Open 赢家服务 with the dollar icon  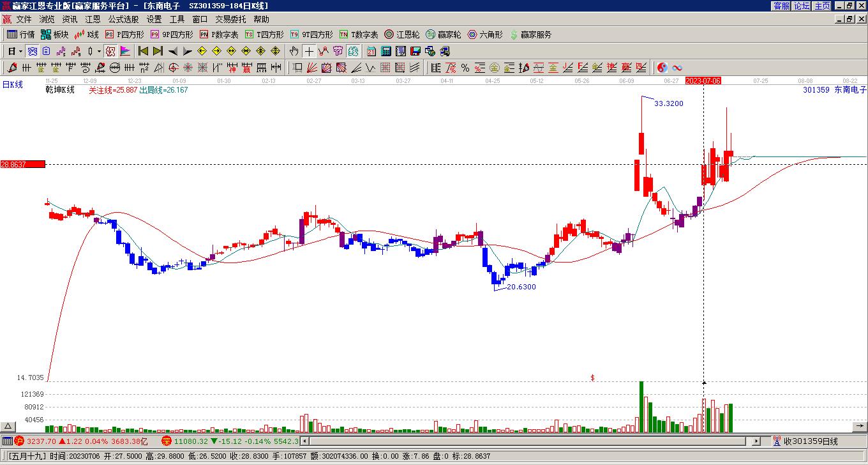pyautogui.click(x=530, y=34)
